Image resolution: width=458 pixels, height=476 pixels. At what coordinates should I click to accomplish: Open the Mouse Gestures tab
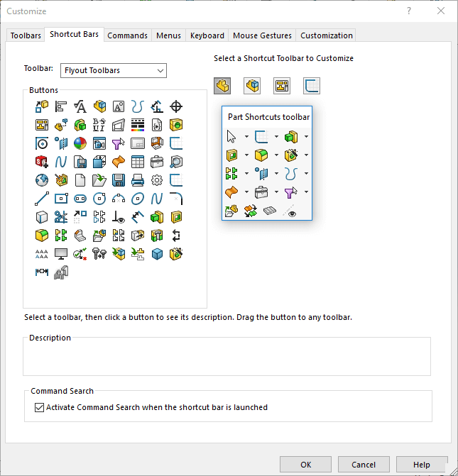[x=262, y=35]
